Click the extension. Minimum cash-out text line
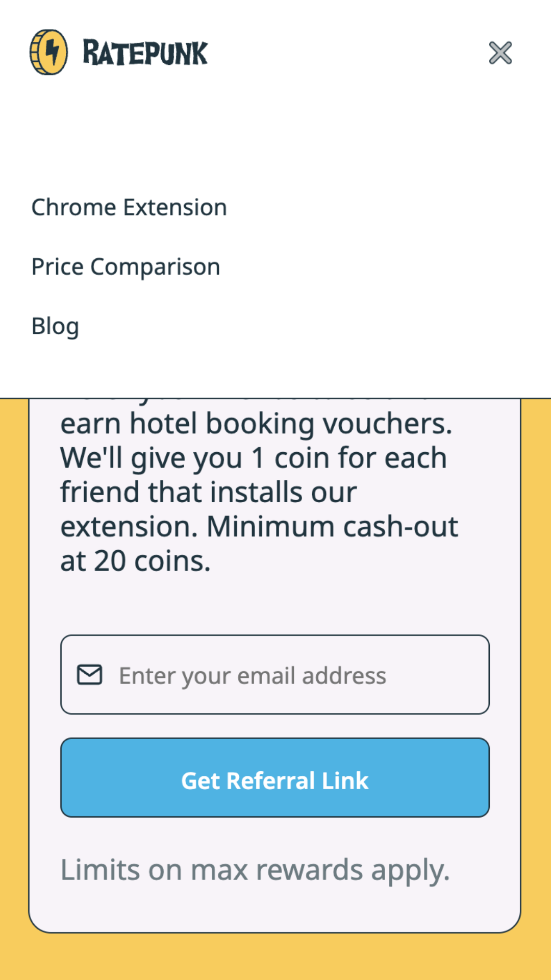 (x=259, y=527)
